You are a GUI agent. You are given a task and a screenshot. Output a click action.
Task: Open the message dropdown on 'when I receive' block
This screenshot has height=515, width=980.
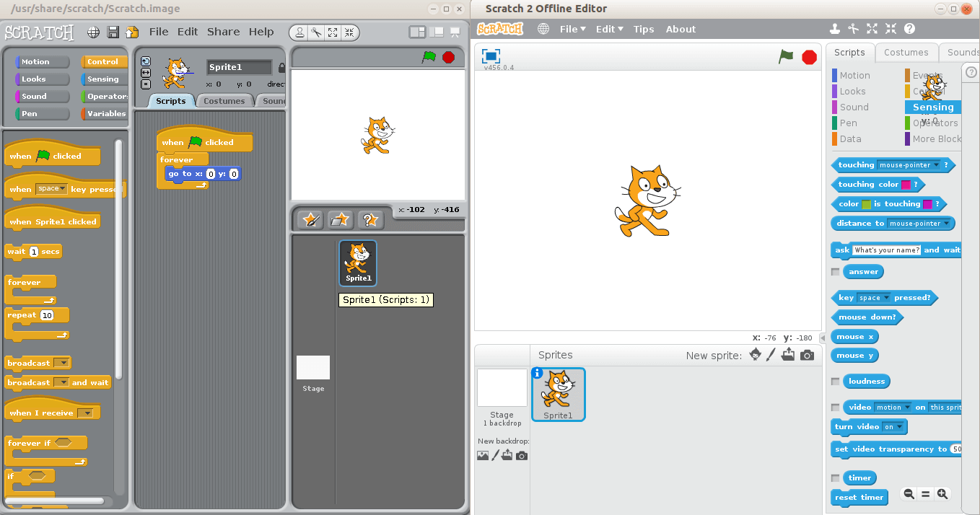tap(87, 413)
